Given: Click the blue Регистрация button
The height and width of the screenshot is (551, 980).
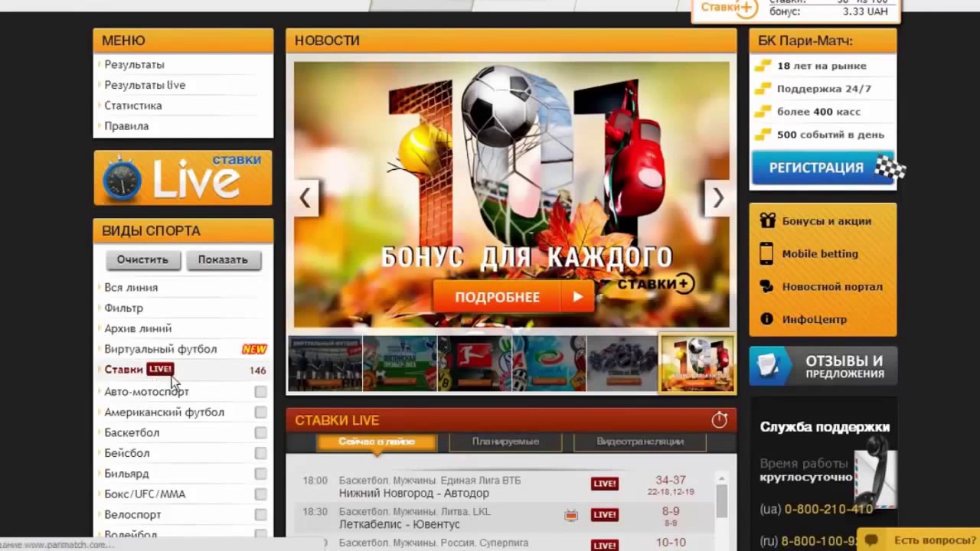Looking at the screenshot, I should [823, 168].
